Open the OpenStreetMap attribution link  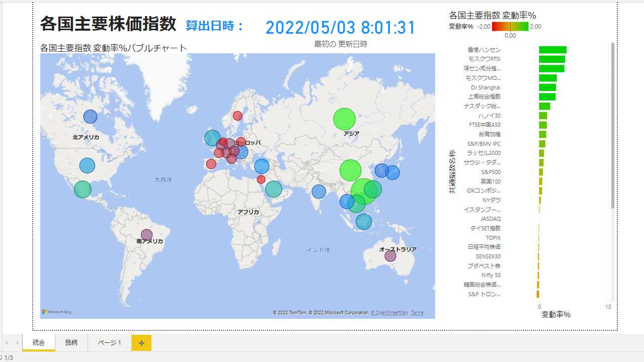coord(389,313)
